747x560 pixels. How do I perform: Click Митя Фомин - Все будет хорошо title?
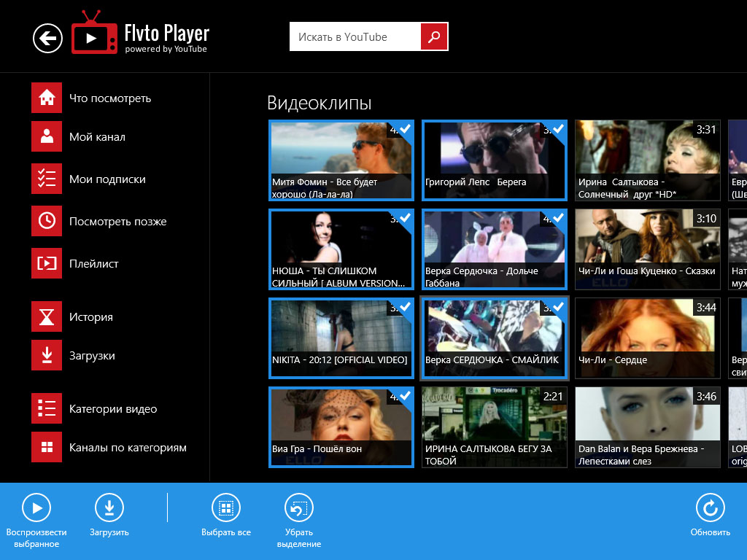tap(325, 187)
